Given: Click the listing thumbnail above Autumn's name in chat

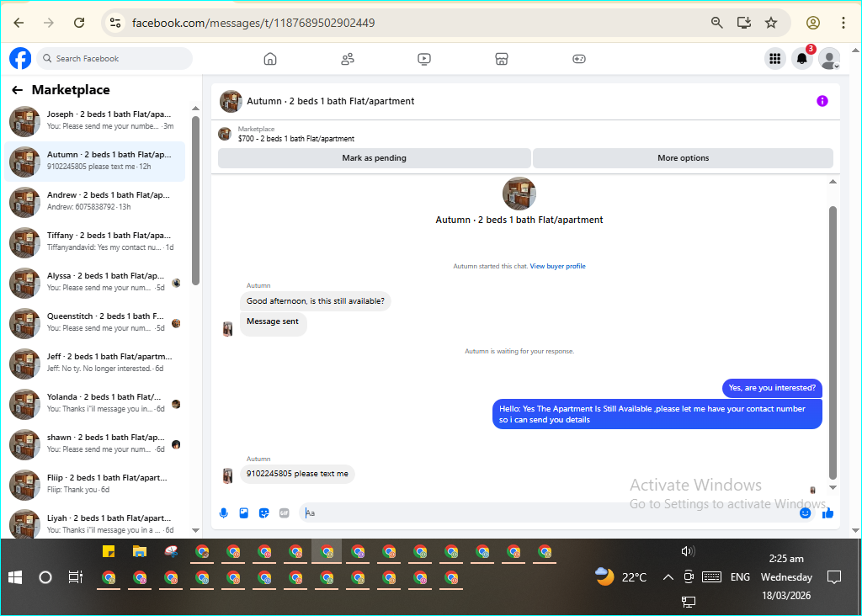Looking at the screenshot, I should (519, 194).
